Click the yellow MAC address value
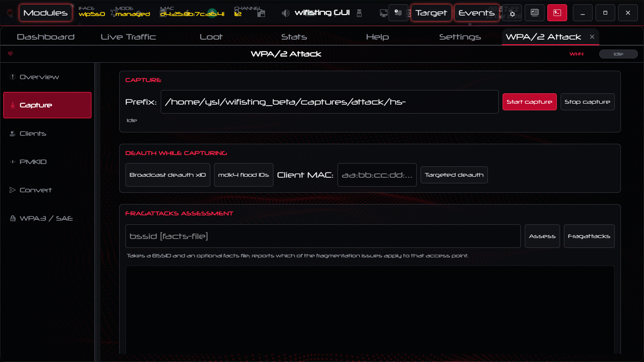Image resolution: width=644 pixels, height=362 pixels. pyautogui.click(x=192, y=14)
